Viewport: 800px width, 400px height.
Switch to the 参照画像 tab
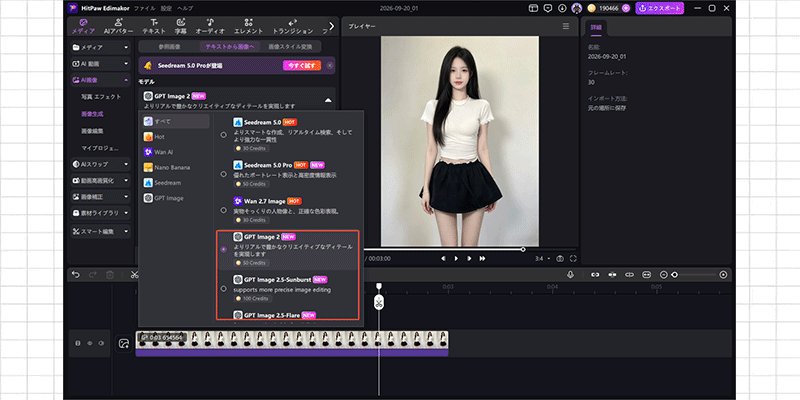[169, 46]
